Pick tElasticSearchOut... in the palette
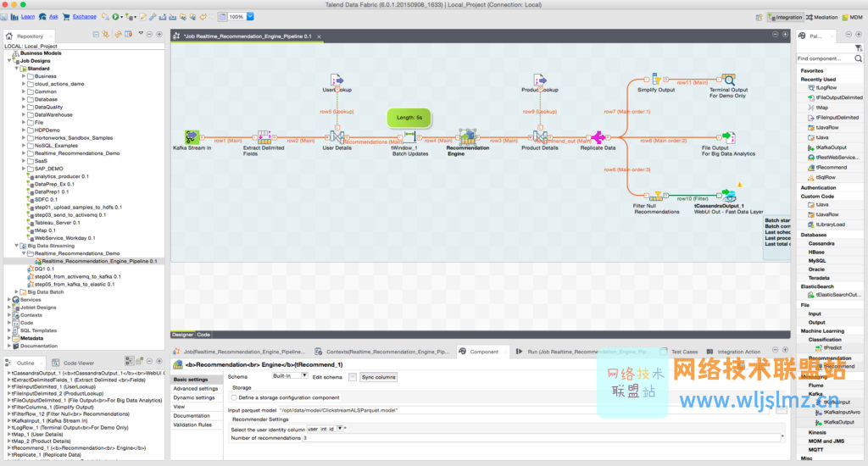 (x=834, y=295)
